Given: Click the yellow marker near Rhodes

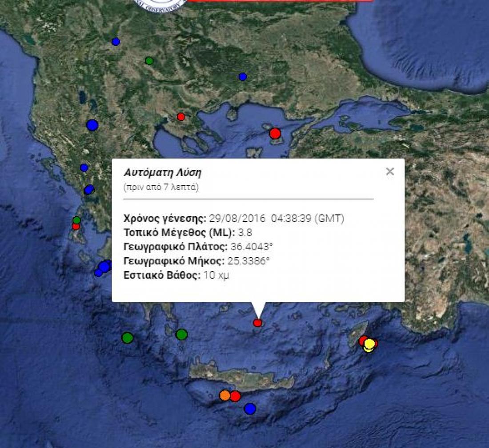Looking at the screenshot, I should [369, 344].
